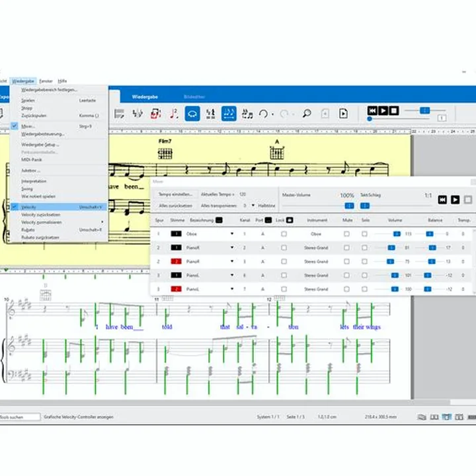The width and height of the screenshot is (476, 476).
Task: Rewind playback in the main toolbar
Action: coord(372,111)
